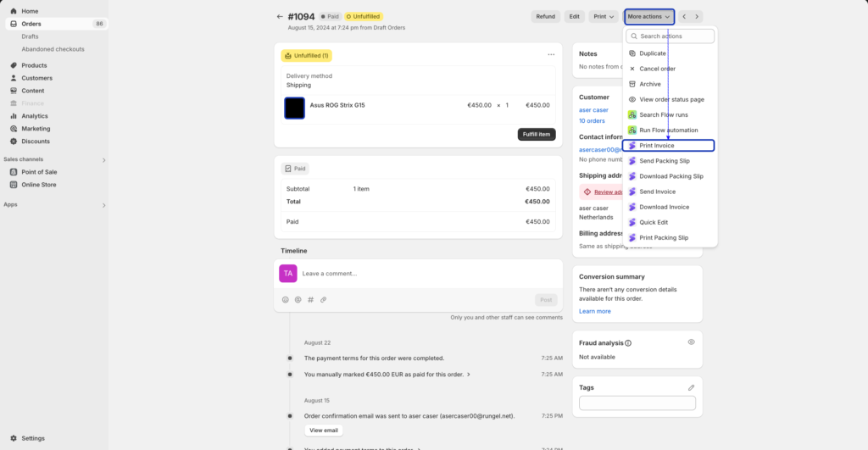Open the 10 orders customer link
This screenshot has width=868, height=450.
click(592, 120)
